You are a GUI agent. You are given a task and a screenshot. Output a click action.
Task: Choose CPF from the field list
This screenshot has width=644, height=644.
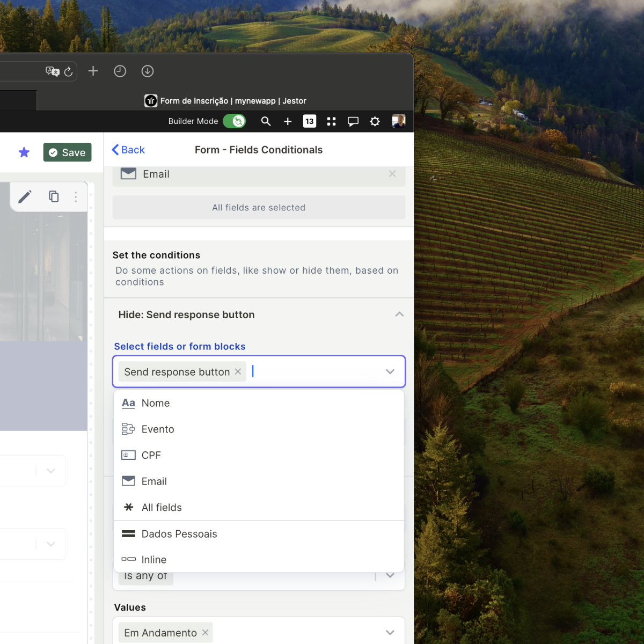click(259, 455)
